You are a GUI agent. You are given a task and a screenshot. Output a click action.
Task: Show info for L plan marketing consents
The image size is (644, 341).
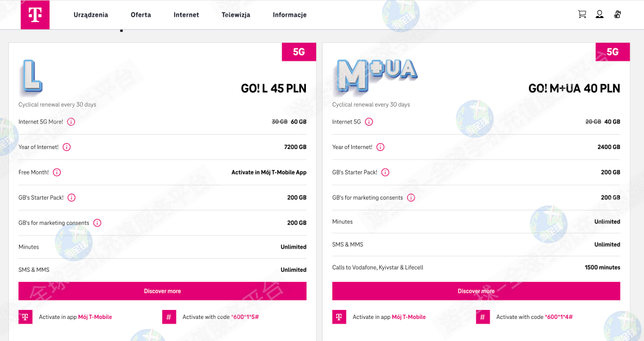97,223
